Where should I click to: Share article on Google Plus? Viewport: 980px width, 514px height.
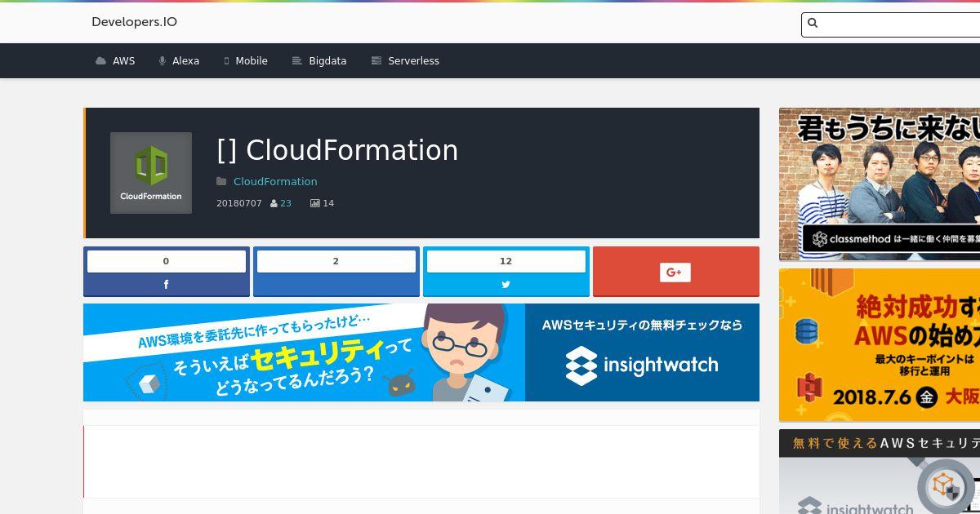coord(676,272)
